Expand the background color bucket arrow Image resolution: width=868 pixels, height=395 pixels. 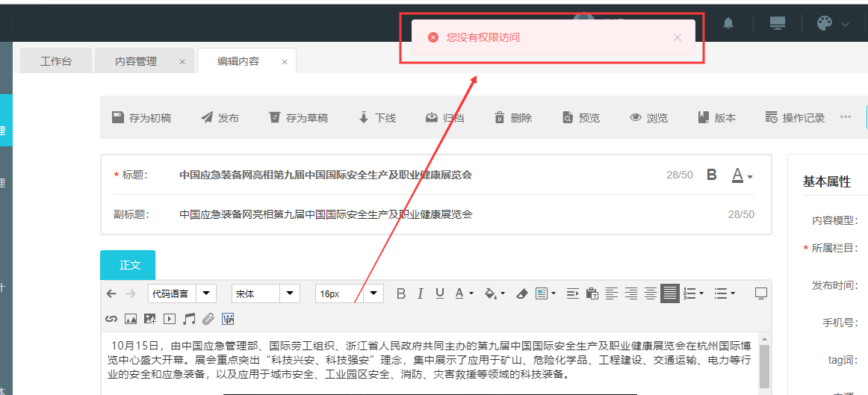[503, 293]
